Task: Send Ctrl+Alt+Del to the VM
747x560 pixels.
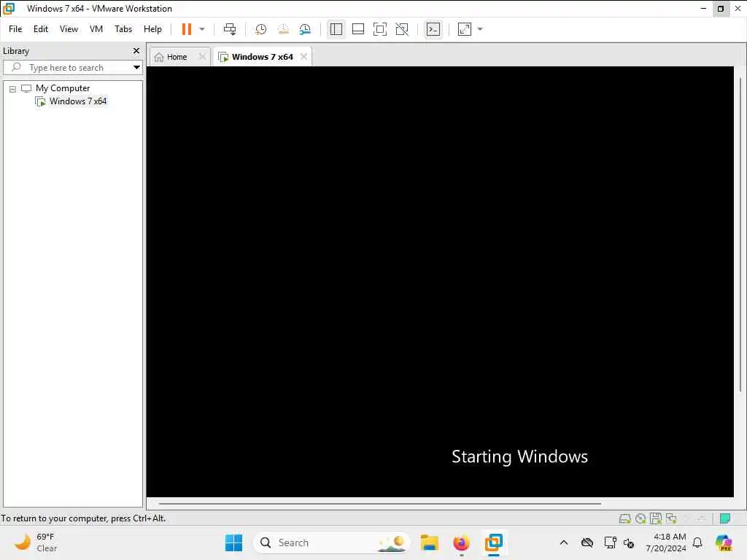Action: (230, 29)
